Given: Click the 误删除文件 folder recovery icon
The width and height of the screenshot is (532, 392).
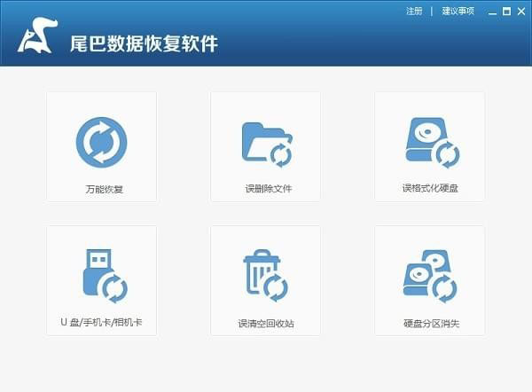Looking at the screenshot, I should 267,145.
